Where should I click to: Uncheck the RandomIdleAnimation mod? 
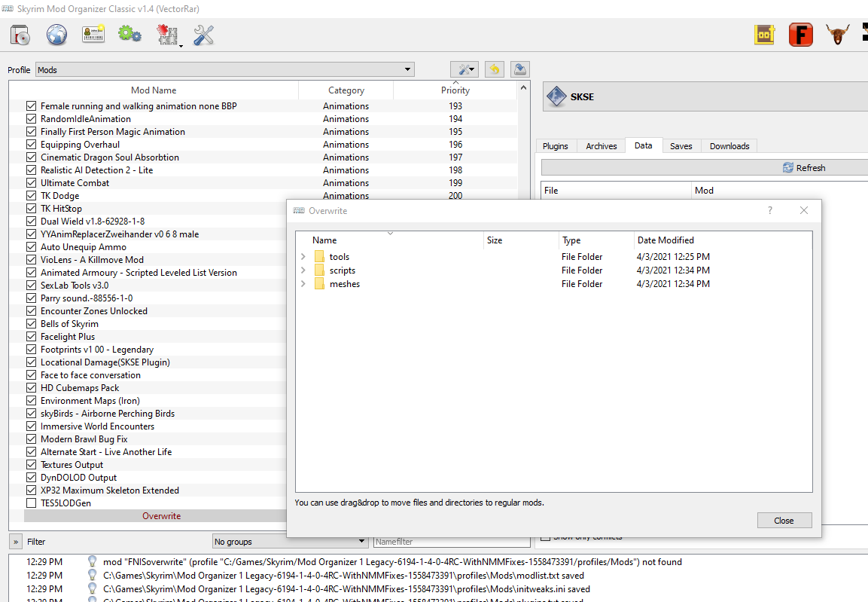click(31, 118)
